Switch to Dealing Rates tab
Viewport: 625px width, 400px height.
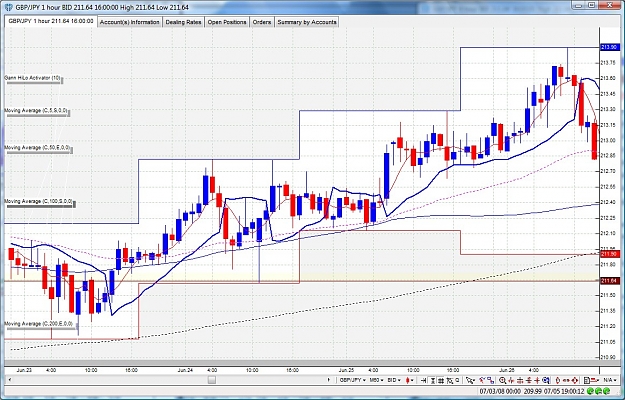point(183,22)
